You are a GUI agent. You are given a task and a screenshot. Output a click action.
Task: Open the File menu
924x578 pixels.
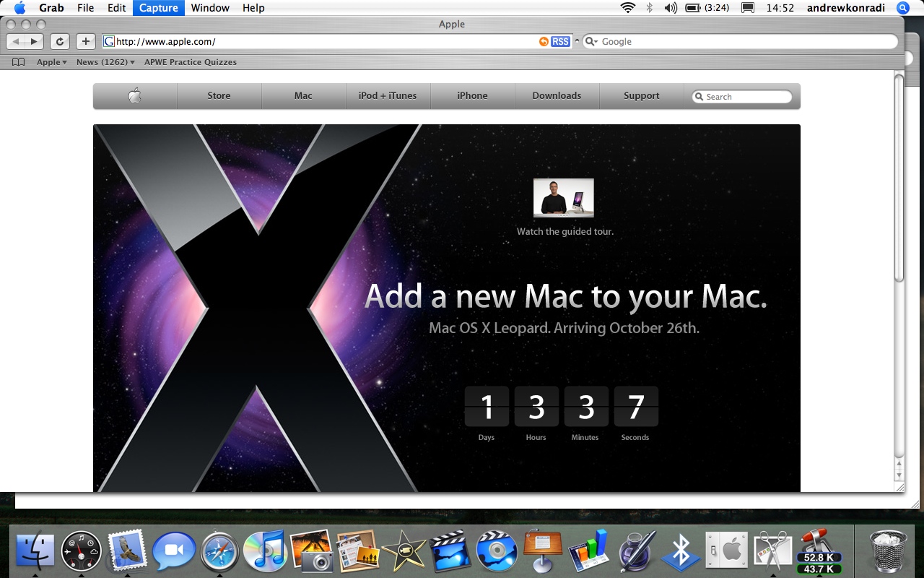pos(85,8)
